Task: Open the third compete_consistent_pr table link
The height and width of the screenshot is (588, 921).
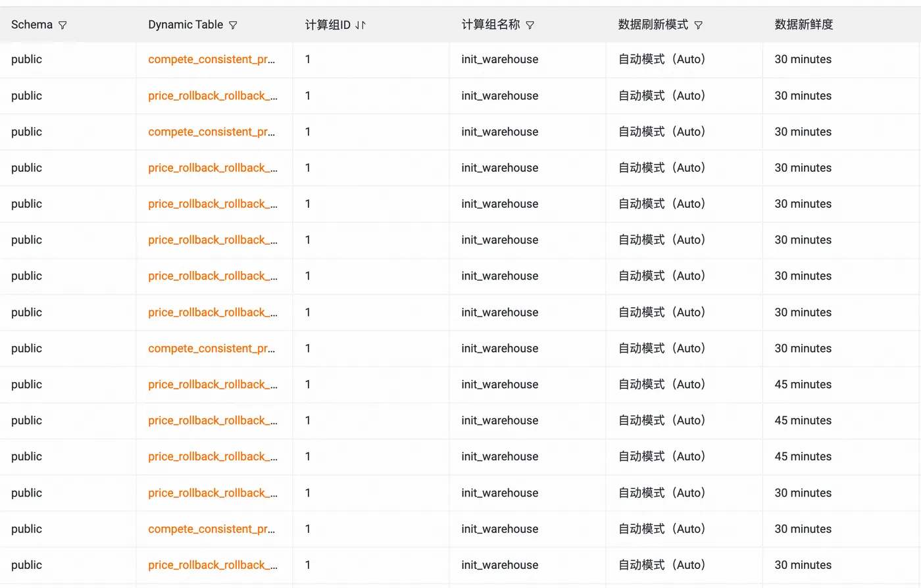Action: (x=211, y=349)
